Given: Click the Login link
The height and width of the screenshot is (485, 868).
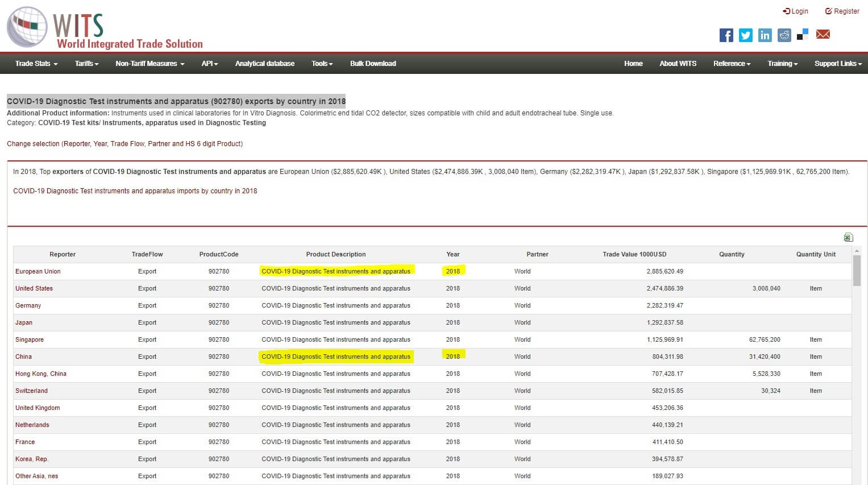Looking at the screenshot, I should point(795,11).
